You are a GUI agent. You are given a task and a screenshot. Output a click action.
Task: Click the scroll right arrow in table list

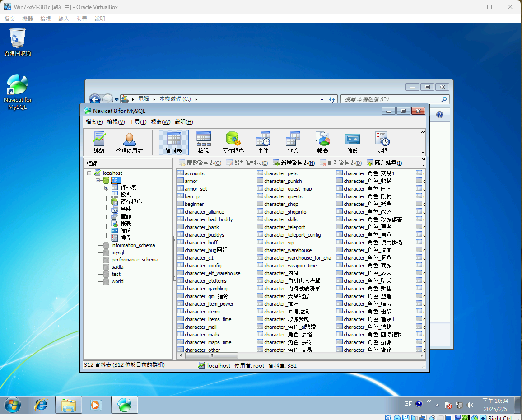421,356
